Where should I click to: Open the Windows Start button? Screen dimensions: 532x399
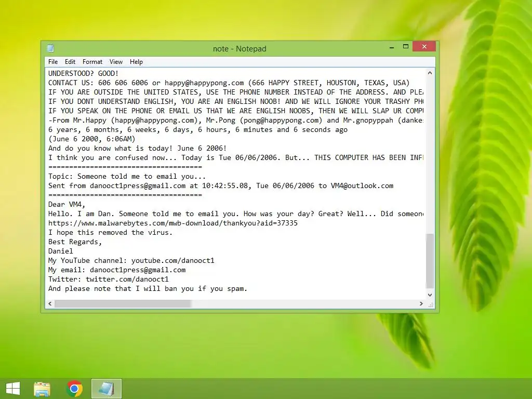point(13,389)
